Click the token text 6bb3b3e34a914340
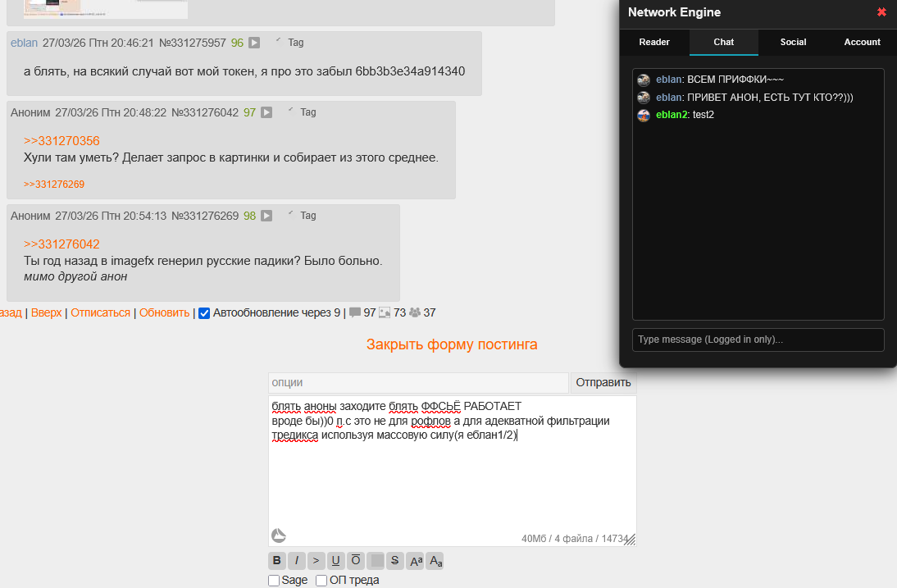Viewport: 897px width, 588px height. coord(410,71)
